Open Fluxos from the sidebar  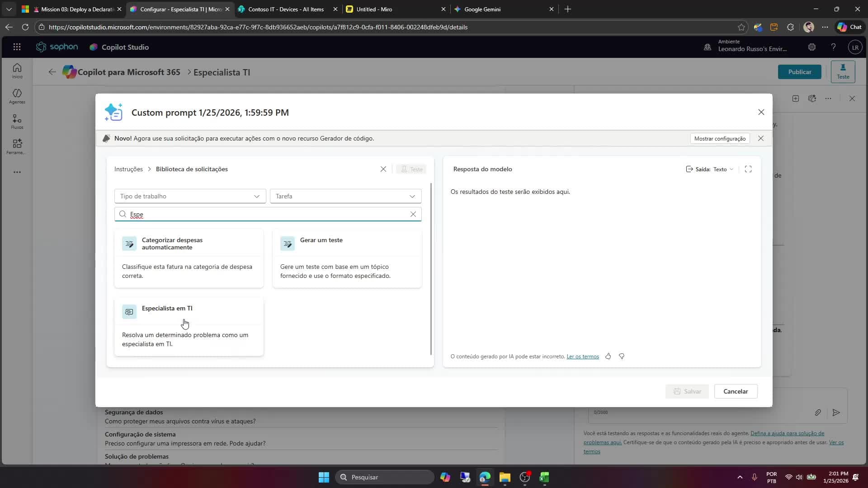click(x=17, y=121)
